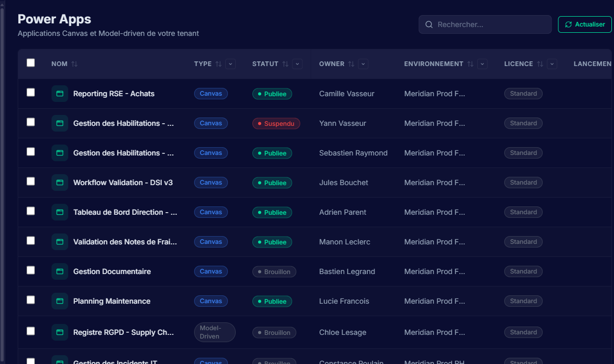Click the Gestion Documentaire app icon
The image size is (614, 364).
tap(59, 271)
